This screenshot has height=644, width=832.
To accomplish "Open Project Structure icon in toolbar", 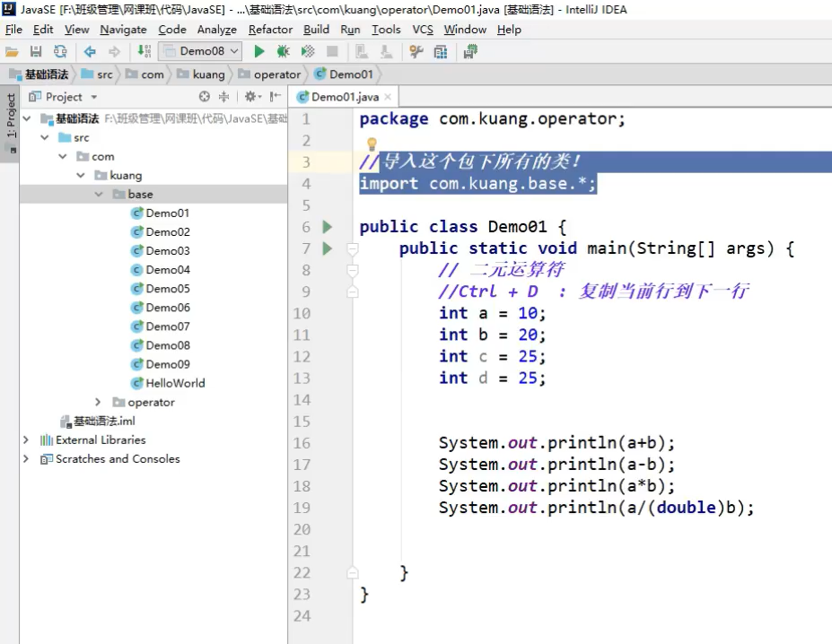I will coord(441,52).
